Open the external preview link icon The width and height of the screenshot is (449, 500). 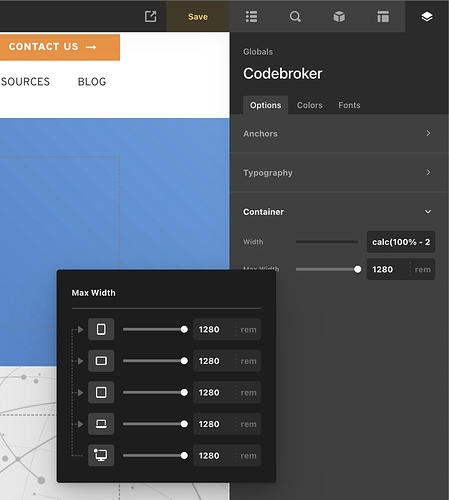coord(150,16)
